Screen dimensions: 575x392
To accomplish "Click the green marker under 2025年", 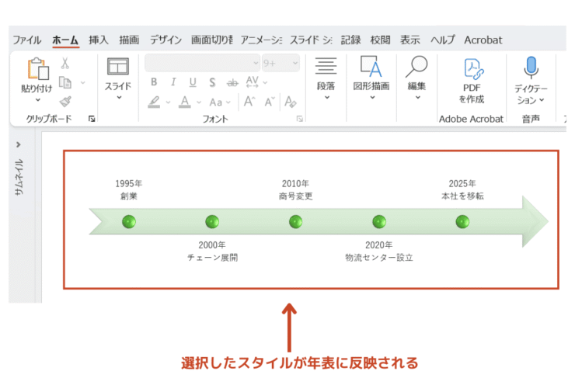I will (462, 222).
